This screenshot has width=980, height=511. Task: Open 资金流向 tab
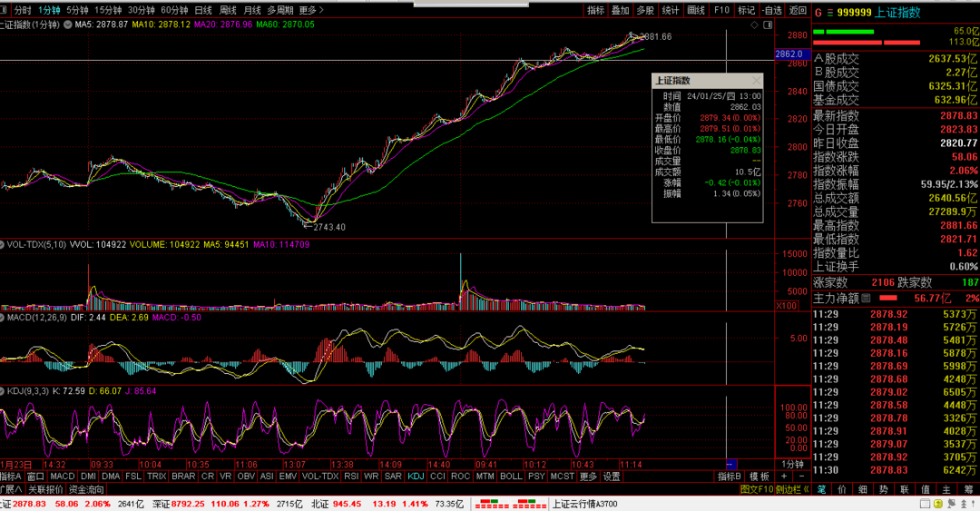(86, 490)
